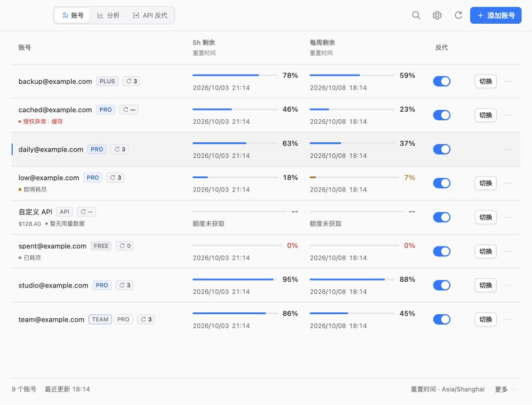Click the refresh badge for 自定义 API

pyautogui.click(x=87, y=212)
